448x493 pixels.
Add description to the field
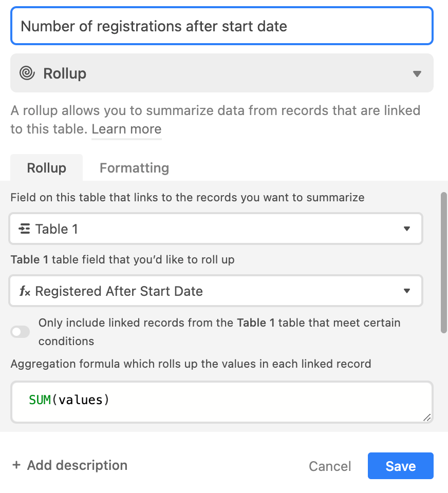pos(70,465)
